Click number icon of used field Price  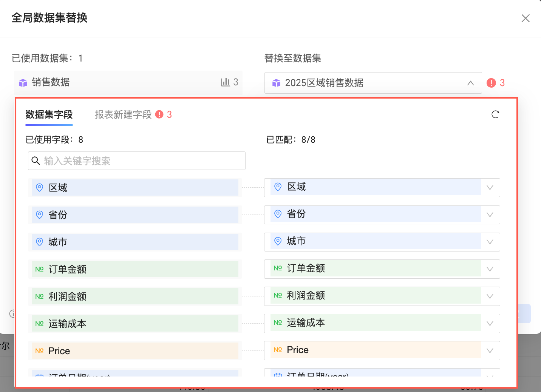[39, 351]
